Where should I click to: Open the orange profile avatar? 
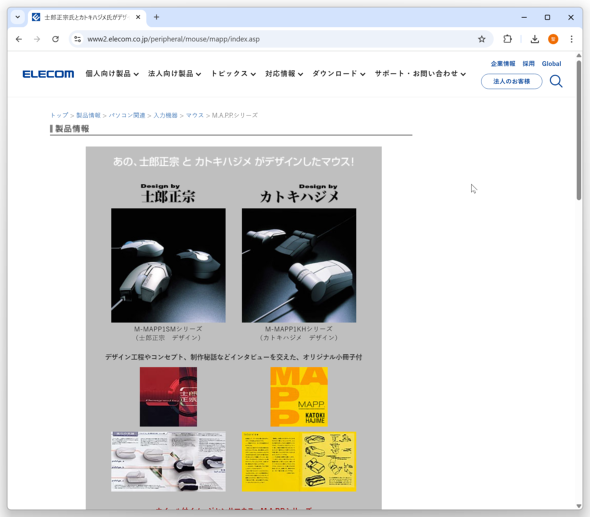553,39
